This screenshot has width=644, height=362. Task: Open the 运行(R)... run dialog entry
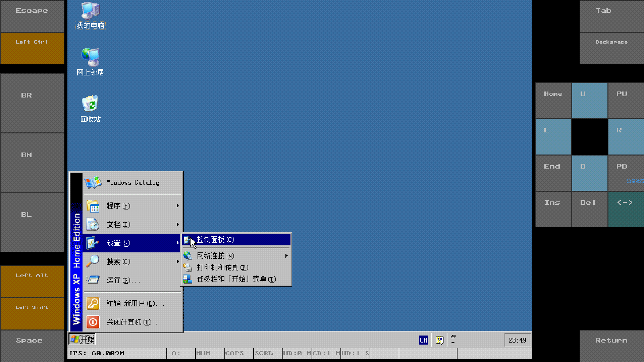132,280
